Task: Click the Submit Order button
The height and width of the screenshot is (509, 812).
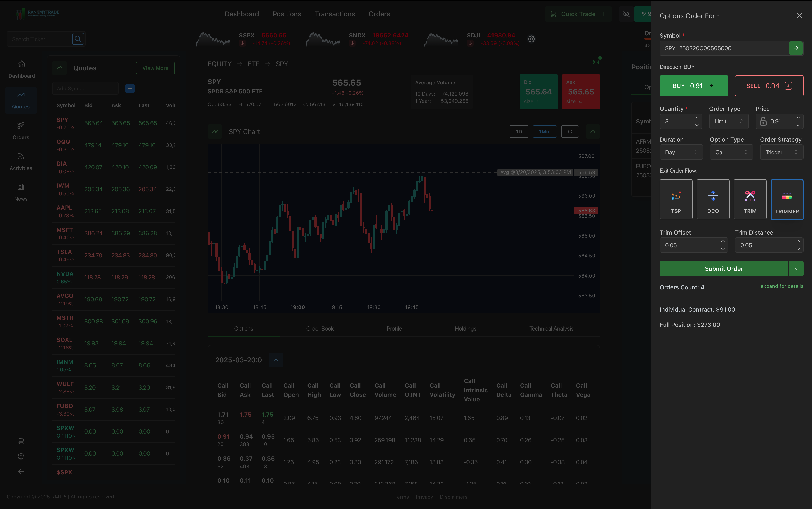Action: tap(724, 269)
